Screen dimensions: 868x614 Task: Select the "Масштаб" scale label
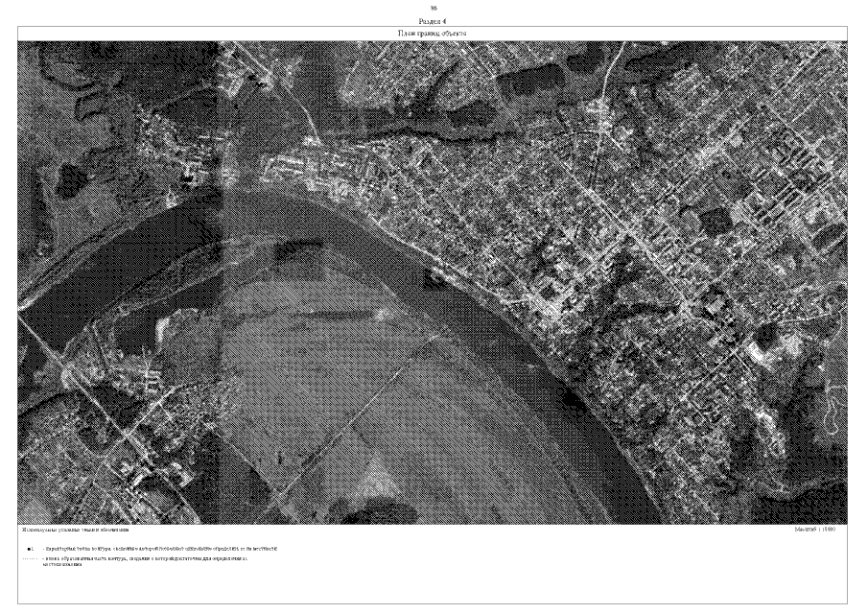[x=815, y=529]
